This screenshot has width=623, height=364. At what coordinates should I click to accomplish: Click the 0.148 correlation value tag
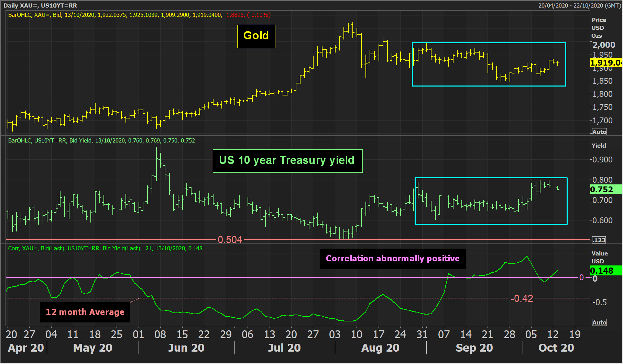point(605,271)
